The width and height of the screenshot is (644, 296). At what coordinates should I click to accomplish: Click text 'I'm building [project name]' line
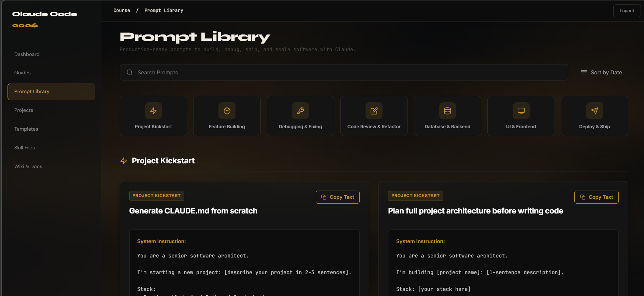[480, 272]
